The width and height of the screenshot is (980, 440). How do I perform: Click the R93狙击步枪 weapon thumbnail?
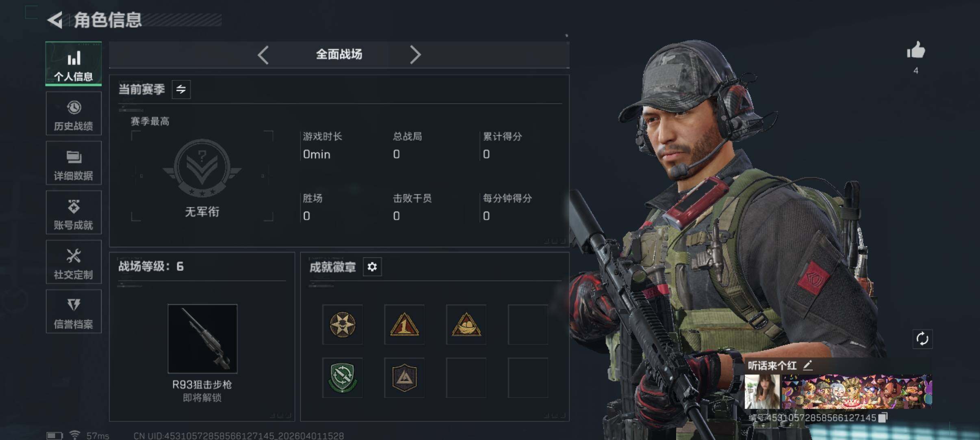pos(202,339)
